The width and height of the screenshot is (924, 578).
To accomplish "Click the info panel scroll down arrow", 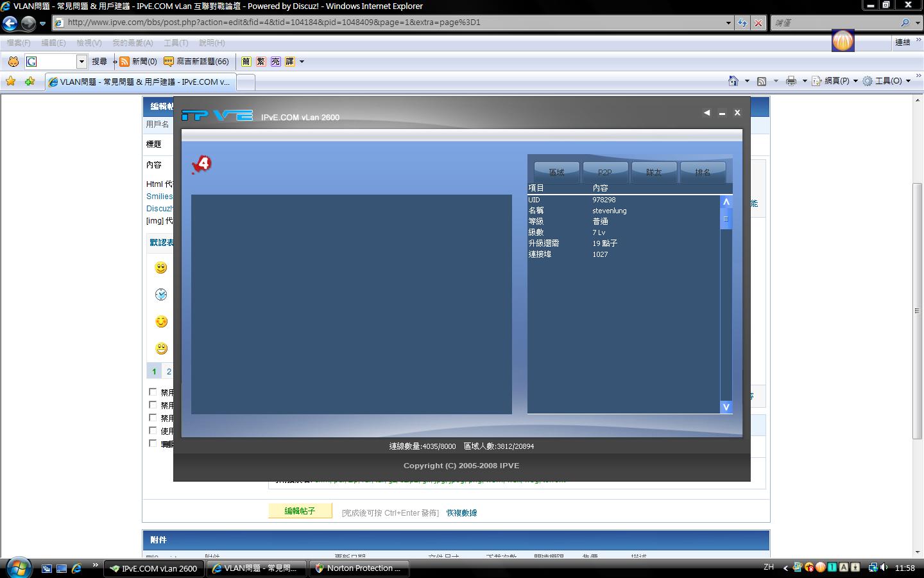I will click(726, 407).
